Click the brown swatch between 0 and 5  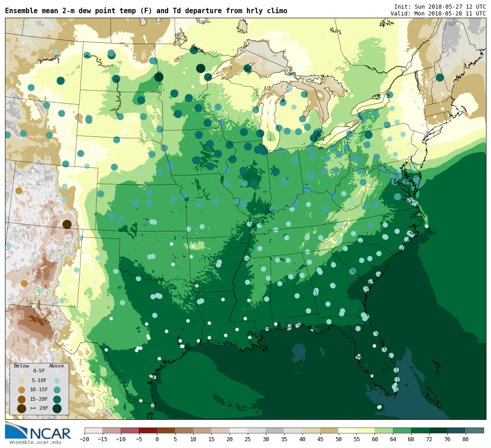166,430
